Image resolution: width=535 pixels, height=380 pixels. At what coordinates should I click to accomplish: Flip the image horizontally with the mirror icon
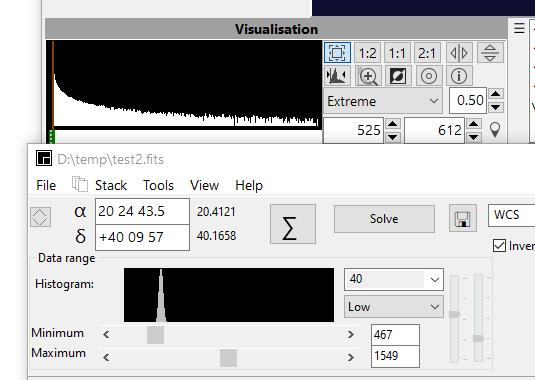pos(459,53)
